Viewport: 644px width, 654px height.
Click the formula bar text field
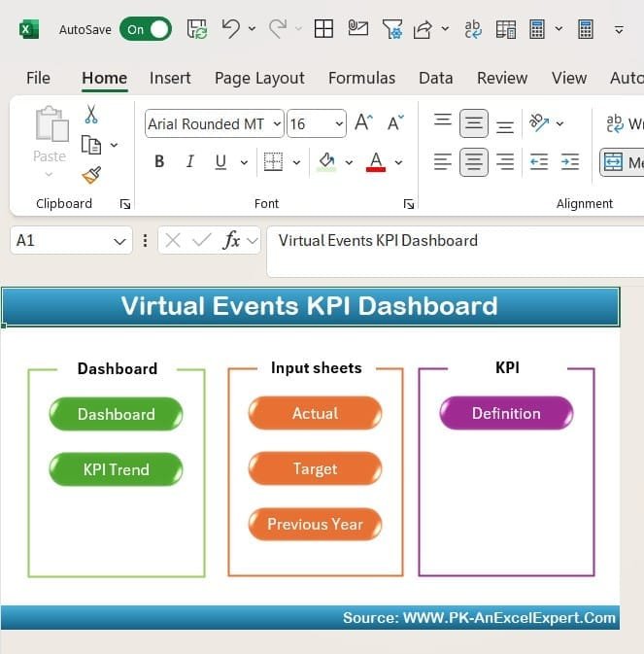(456, 252)
